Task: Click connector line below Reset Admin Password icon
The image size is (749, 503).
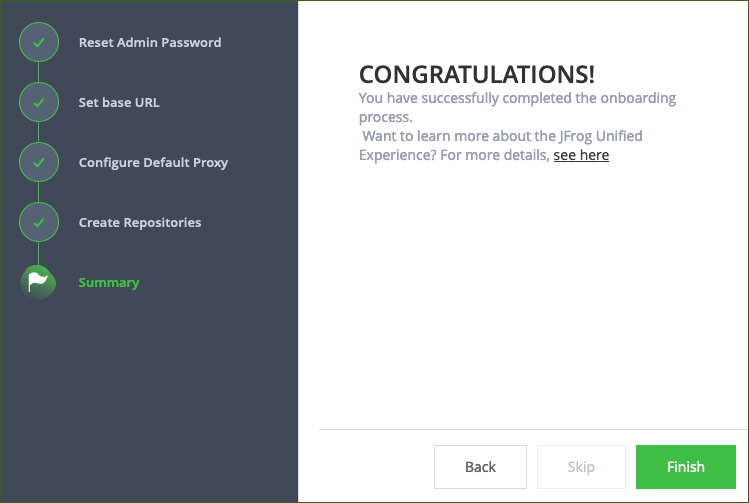Action: 39,72
